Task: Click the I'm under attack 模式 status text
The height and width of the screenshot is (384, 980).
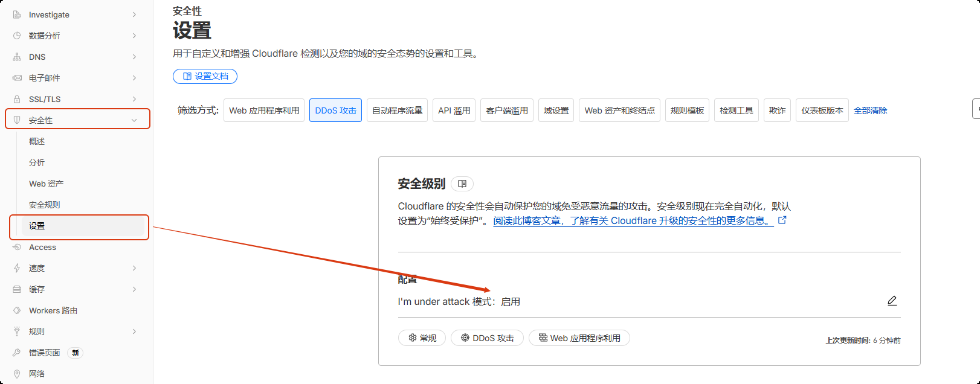Action: tap(459, 301)
